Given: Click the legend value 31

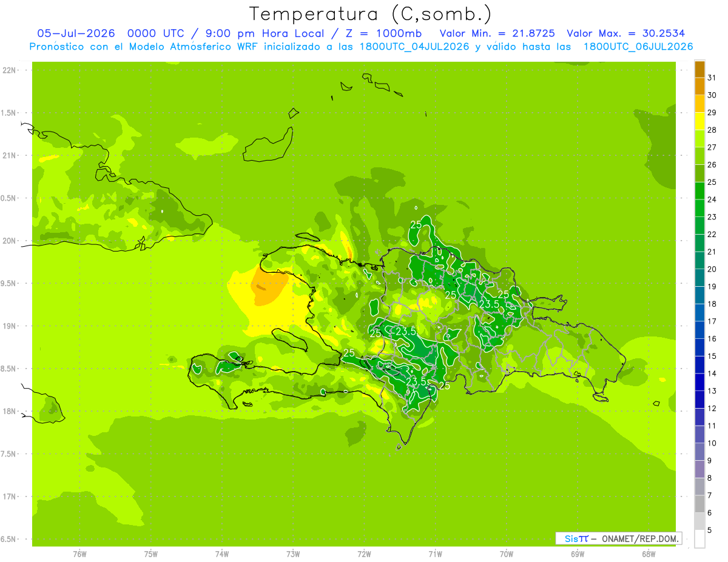Looking at the screenshot, I should [x=712, y=77].
